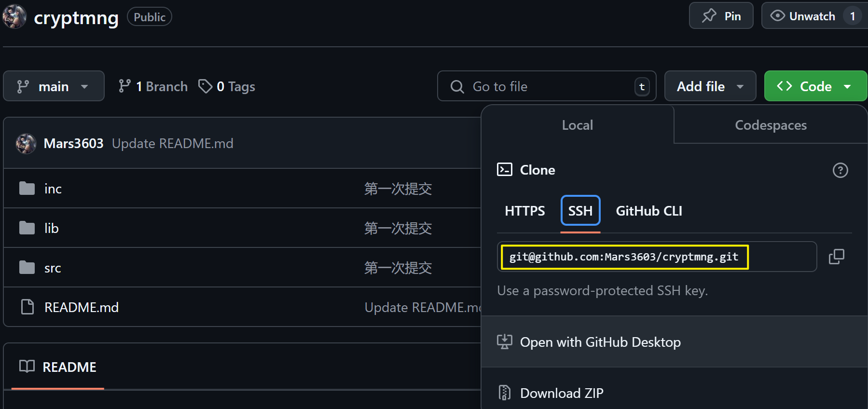Select the GitHub CLI clone option
Viewport: 868px width, 409px height.
(x=649, y=211)
